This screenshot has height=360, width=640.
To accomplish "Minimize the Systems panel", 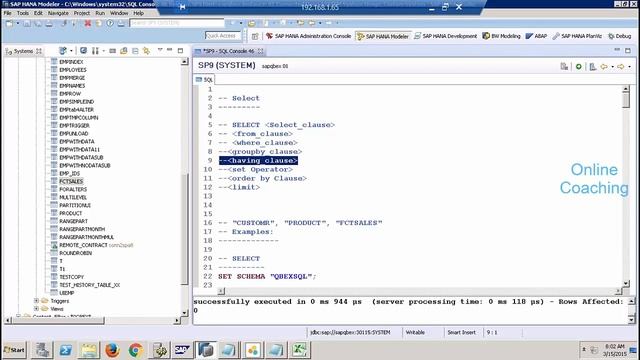I will point(170,50).
